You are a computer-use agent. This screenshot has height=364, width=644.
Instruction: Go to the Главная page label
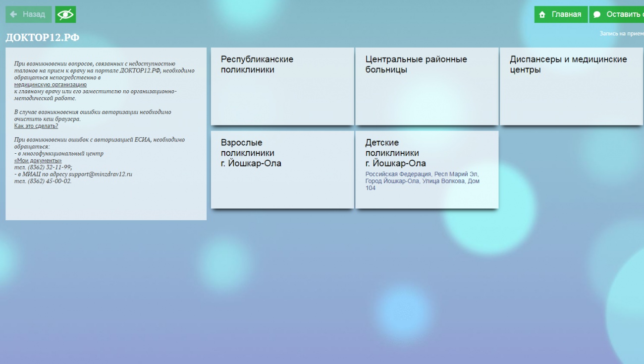pyautogui.click(x=566, y=14)
